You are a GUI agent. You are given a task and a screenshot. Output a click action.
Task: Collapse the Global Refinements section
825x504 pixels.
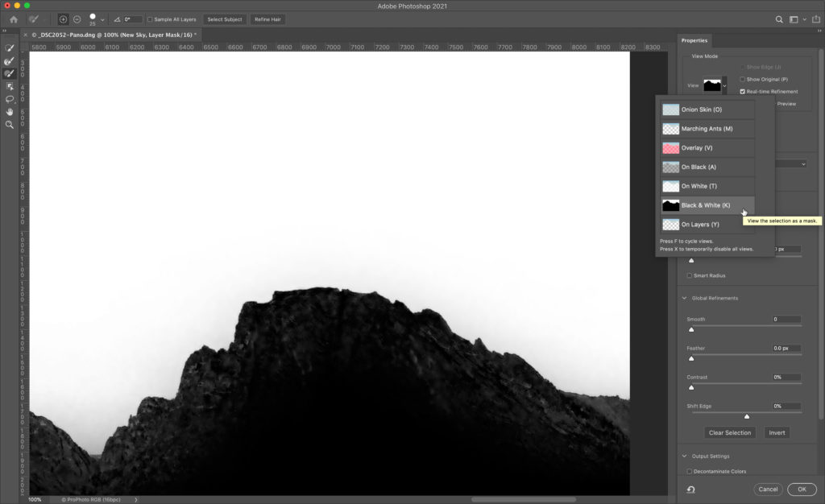(x=685, y=298)
